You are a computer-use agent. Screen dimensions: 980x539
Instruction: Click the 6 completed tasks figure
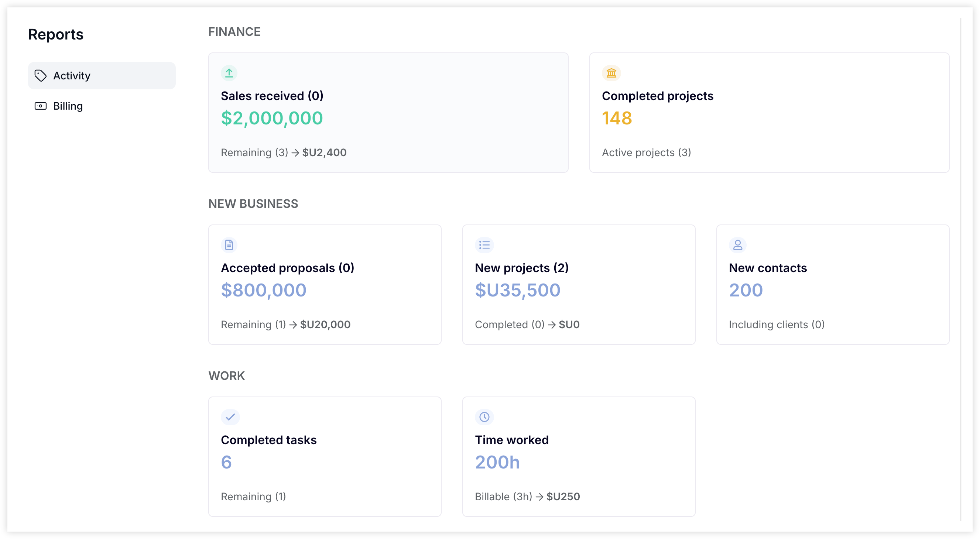[226, 462]
